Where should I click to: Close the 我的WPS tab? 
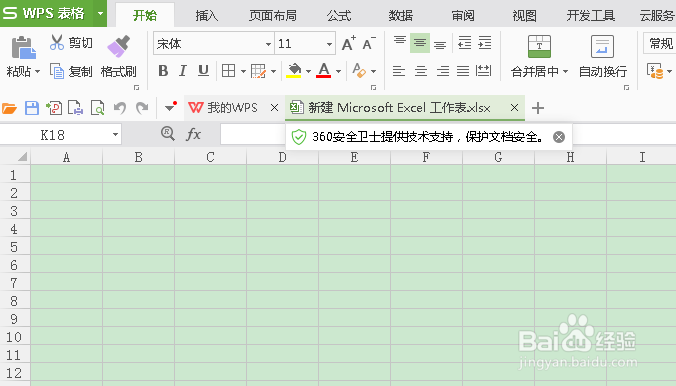click(274, 107)
